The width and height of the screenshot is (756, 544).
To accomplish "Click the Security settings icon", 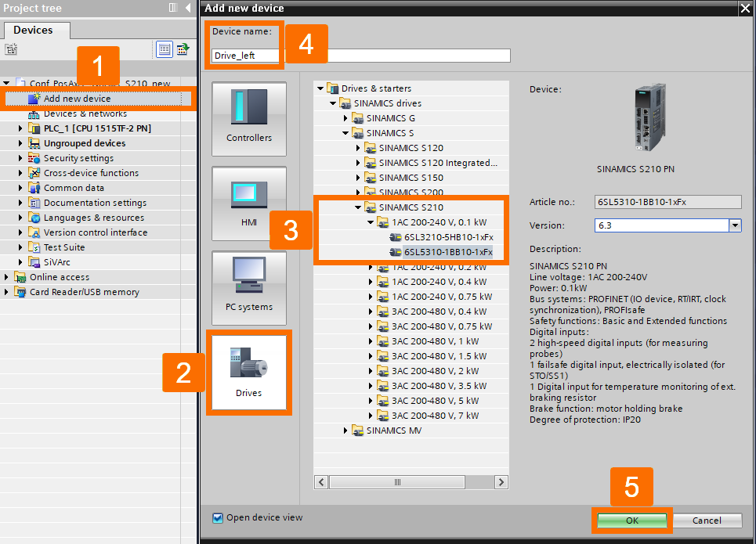I will 34,158.
